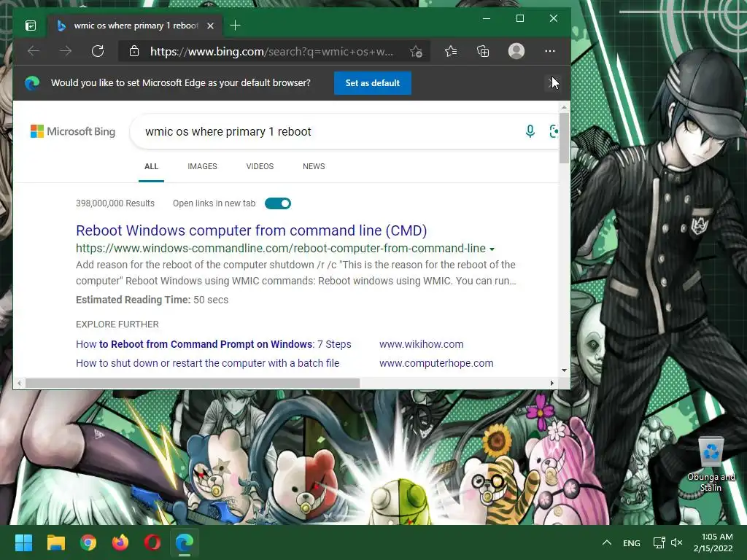747x560 pixels.
Task: Go back using the back arrow
Action: pyautogui.click(x=34, y=51)
